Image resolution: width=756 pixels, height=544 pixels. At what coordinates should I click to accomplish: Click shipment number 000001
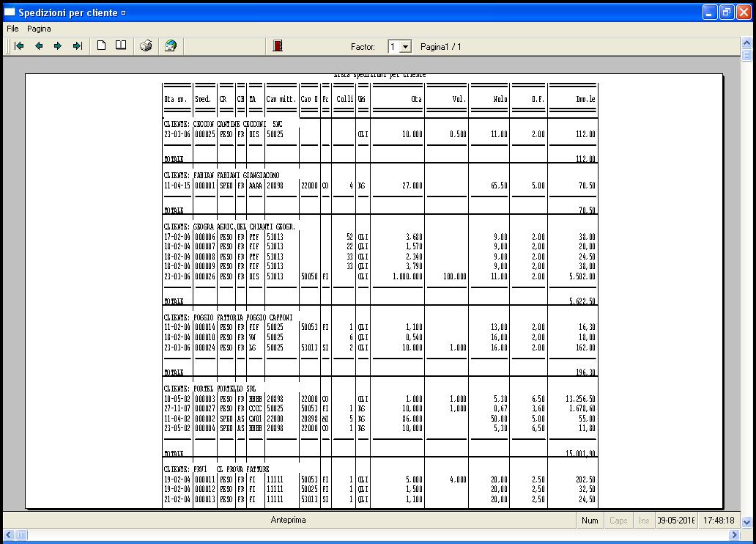[205, 185]
